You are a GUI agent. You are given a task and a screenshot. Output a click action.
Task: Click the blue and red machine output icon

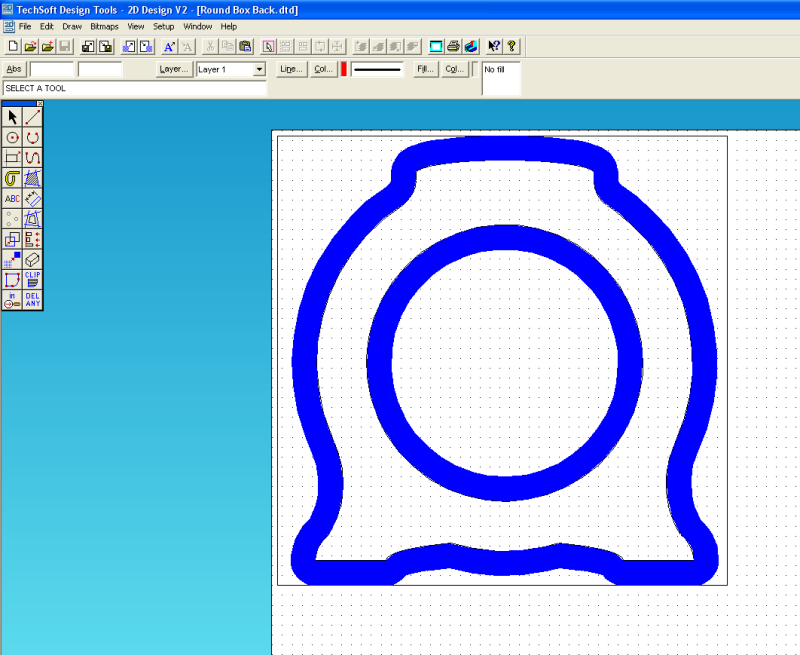pos(470,46)
